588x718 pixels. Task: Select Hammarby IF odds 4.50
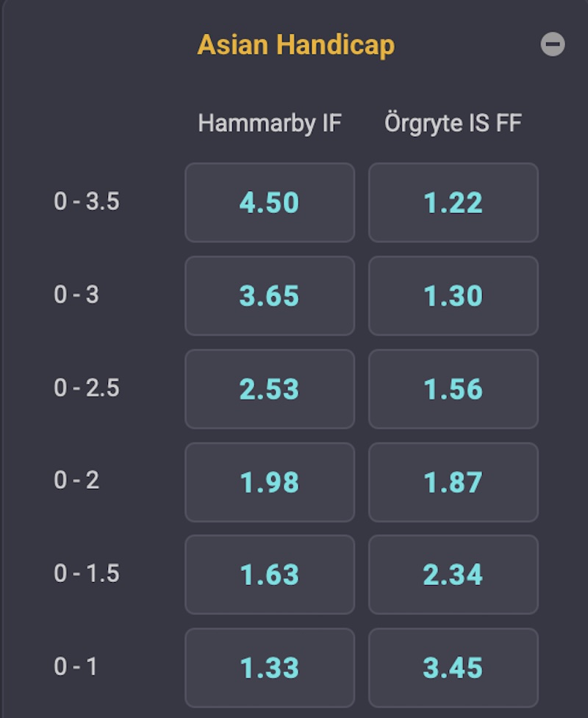[x=269, y=203]
